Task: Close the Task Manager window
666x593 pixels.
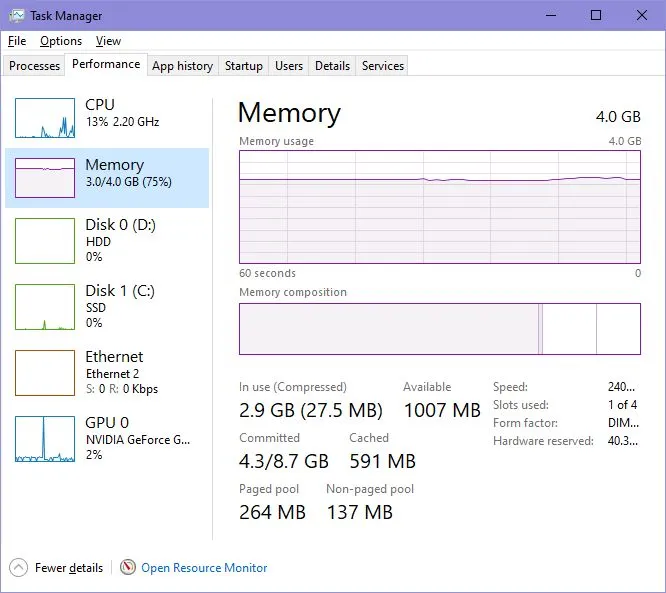Action: coord(642,15)
